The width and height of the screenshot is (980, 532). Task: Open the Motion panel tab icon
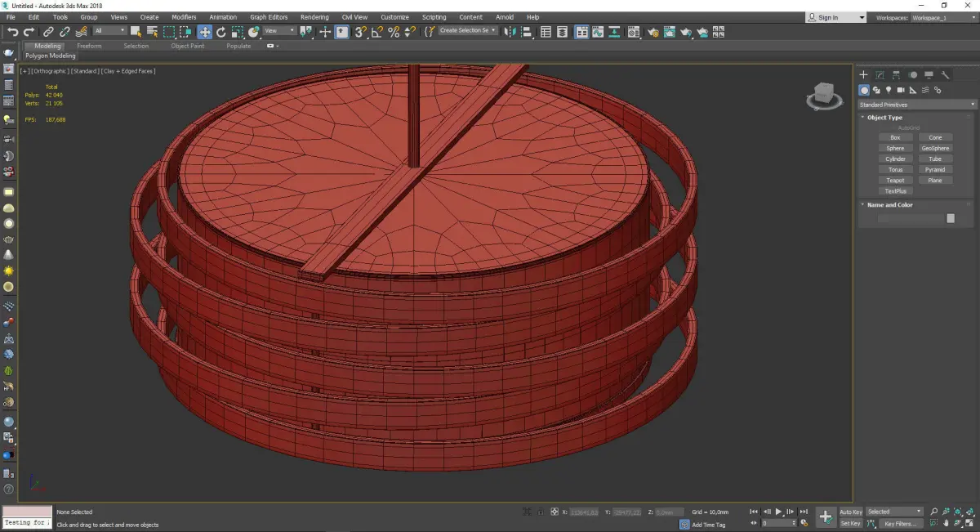912,74
